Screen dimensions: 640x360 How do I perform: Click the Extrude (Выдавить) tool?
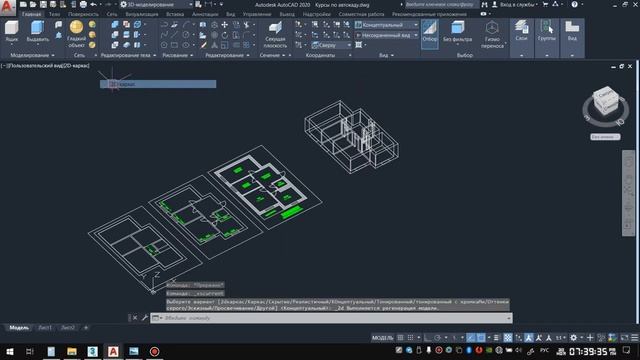coord(38,32)
